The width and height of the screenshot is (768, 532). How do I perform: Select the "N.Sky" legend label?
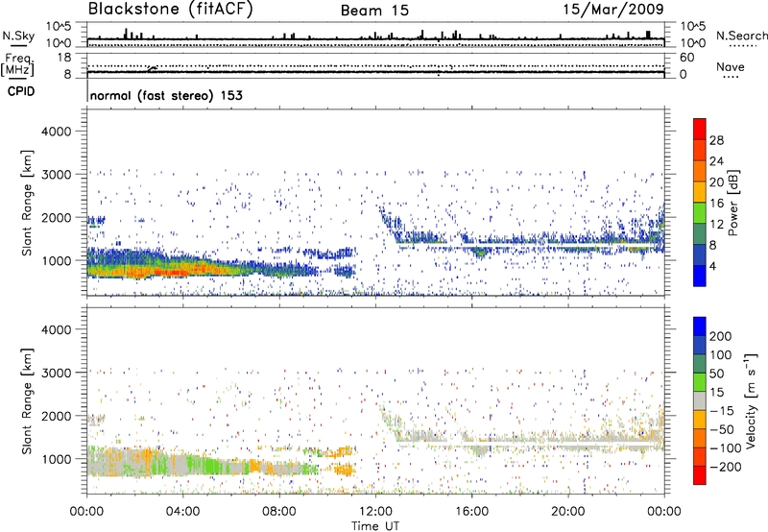click(18, 36)
